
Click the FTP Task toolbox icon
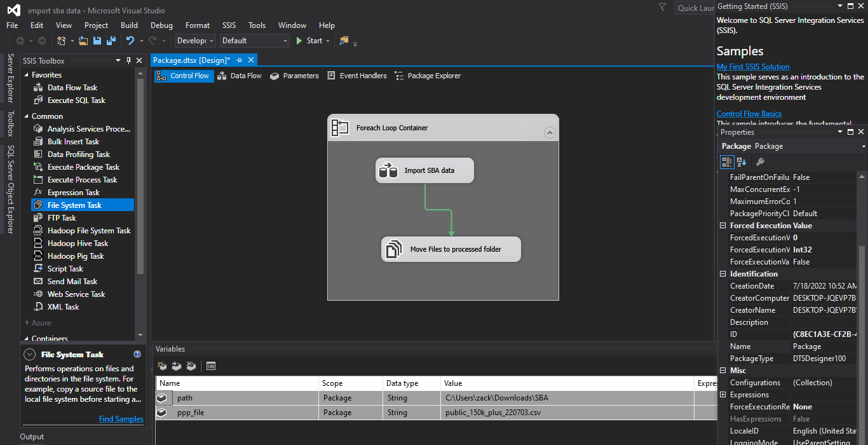(x=38, y=218)
